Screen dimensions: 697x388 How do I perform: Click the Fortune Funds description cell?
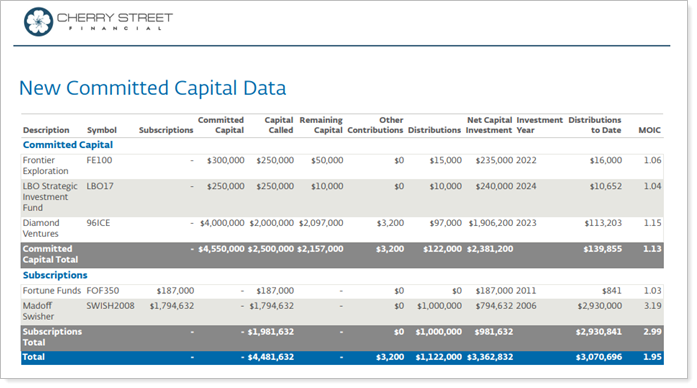click(x=52, y=291)
